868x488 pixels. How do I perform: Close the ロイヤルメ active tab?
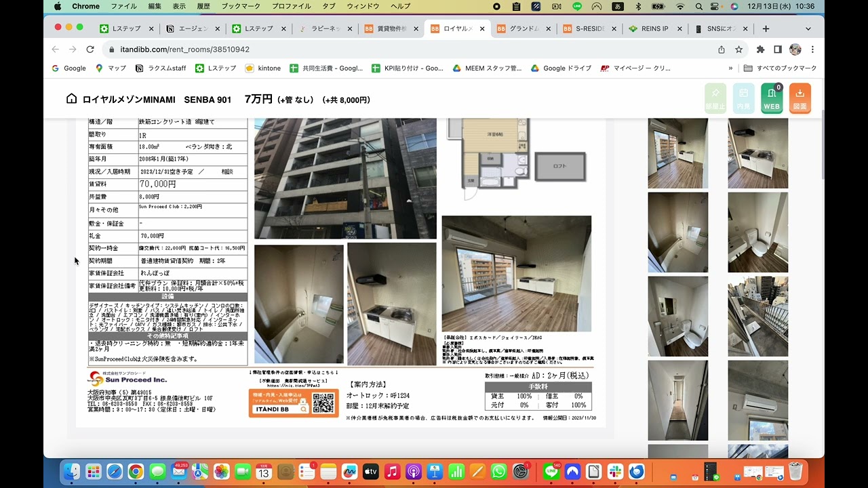tap(482, 28)
